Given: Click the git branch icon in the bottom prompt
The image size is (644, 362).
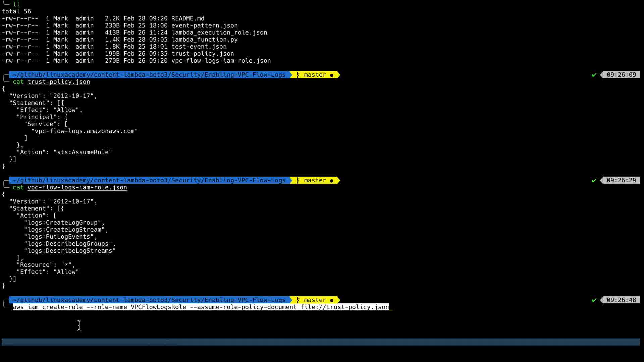Looking at the screenshot, I should point(298,300).
